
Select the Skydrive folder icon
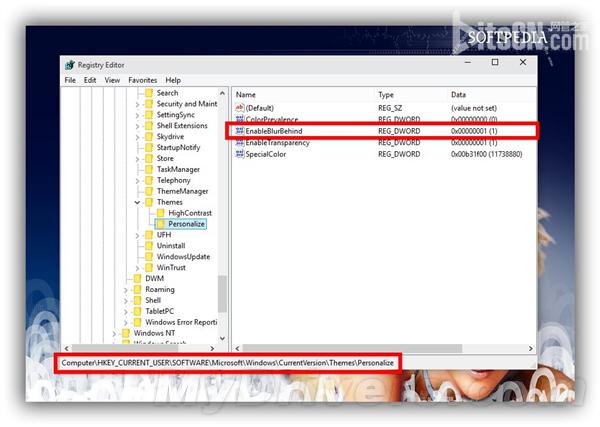(x=149, y=137)
